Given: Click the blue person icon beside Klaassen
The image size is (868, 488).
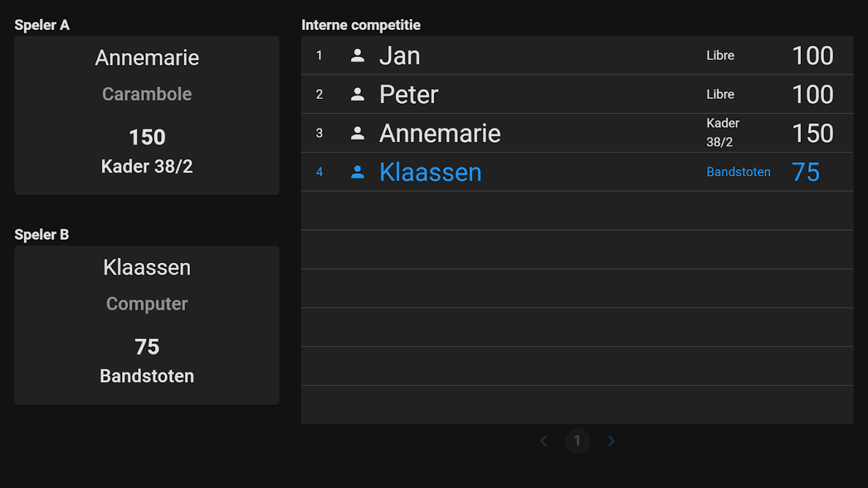Looking at the screenshot, I should point(358,173).
